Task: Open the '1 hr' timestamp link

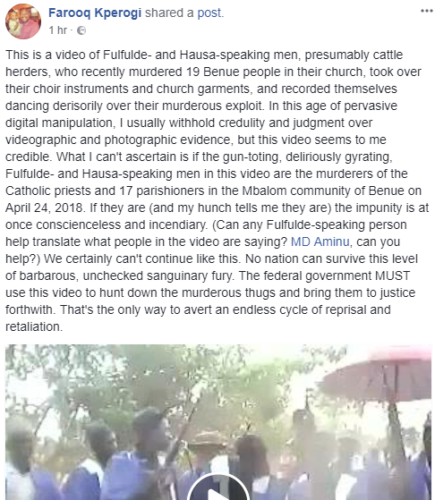Action: click(x=58, y=30)
